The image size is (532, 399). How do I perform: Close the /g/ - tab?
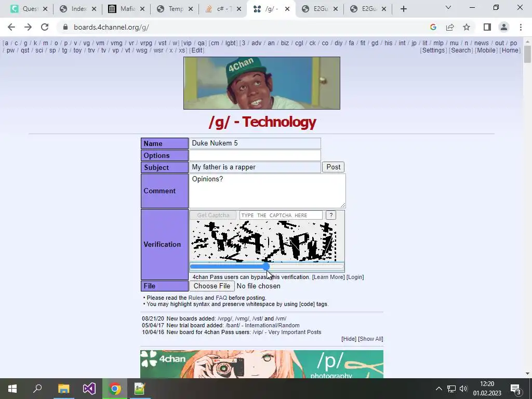coord(287,9)
